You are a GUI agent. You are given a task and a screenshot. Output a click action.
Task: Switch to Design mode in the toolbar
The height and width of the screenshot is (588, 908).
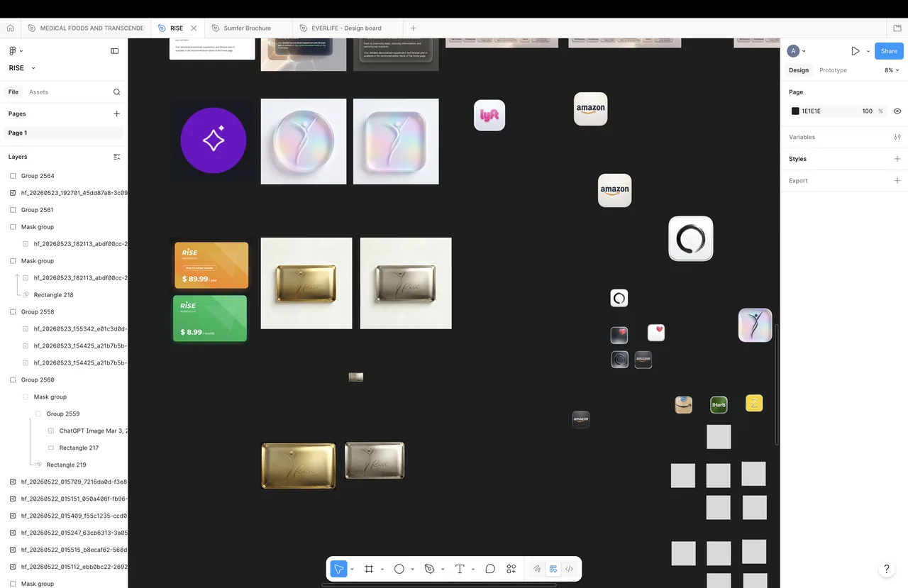[x=553, y=569]
